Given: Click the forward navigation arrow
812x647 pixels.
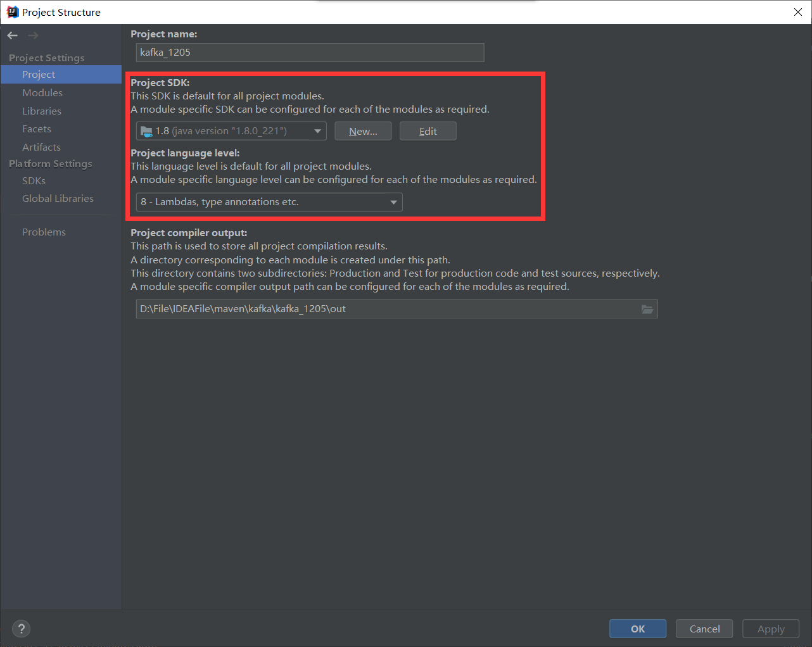Looking at the screenshot, I should pos(32,35).
